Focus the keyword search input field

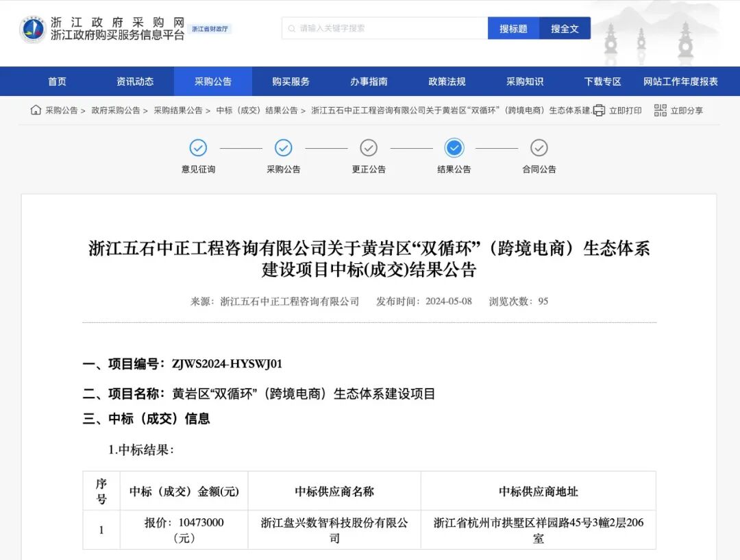[384, 28]
